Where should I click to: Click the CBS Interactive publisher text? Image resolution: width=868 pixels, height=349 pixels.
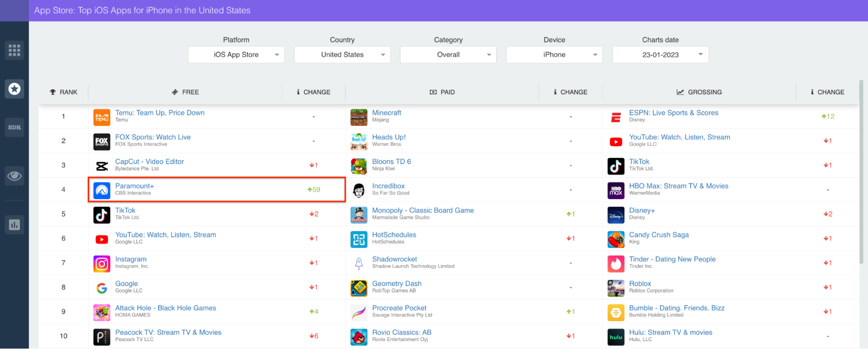click(133, 193)
